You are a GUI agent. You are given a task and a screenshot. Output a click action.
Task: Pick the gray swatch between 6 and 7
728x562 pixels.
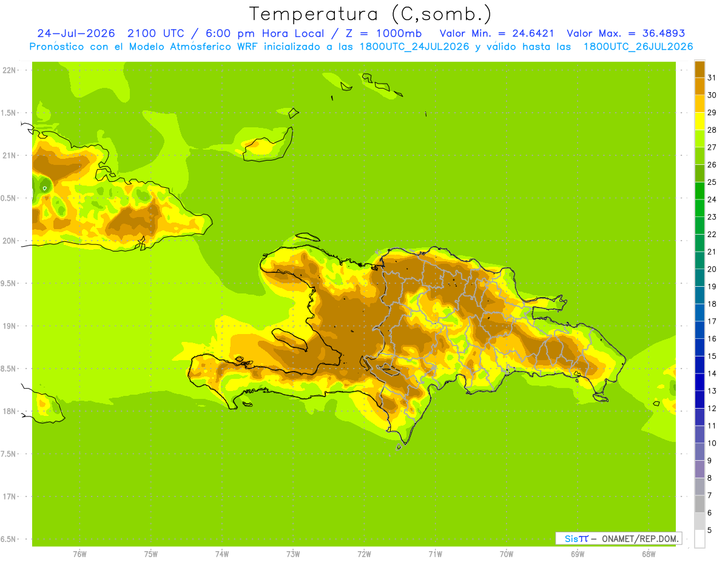click(x=699, y=504)
